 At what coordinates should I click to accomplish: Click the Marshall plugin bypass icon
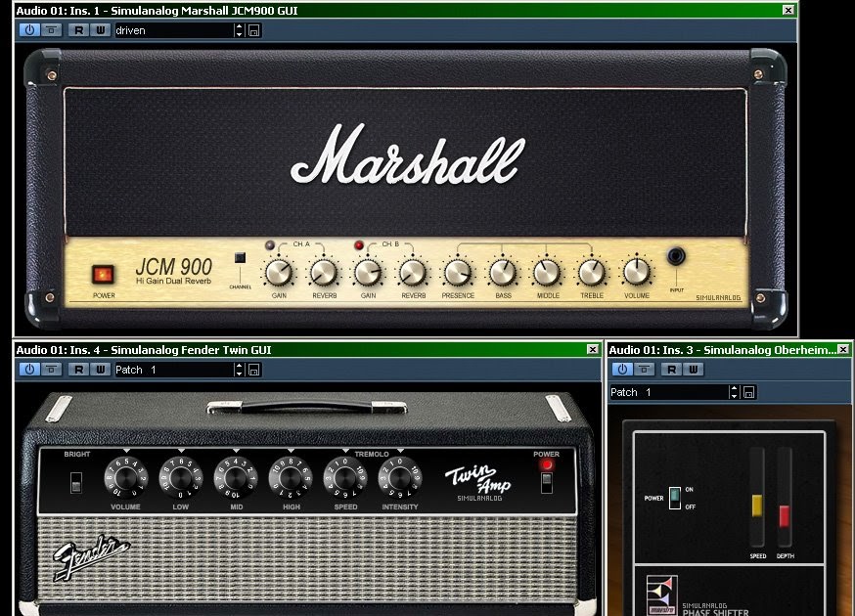pyautogui.click(x=52, y=29)
